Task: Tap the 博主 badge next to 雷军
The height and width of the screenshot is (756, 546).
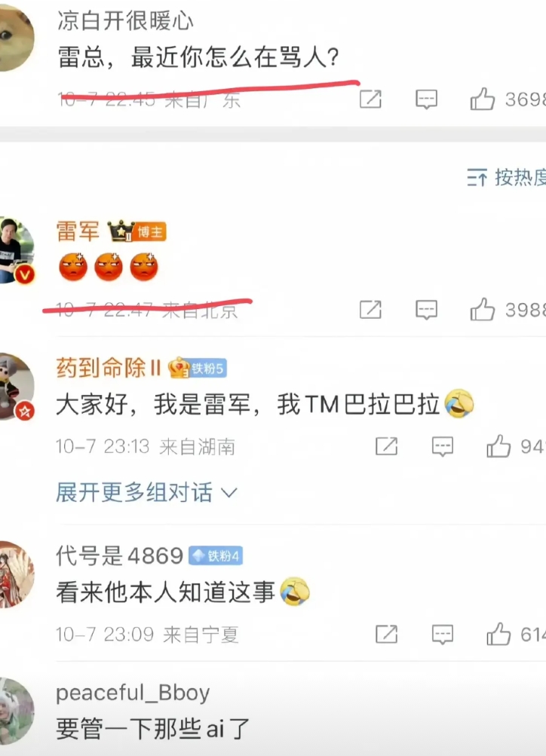Action: 149,232
